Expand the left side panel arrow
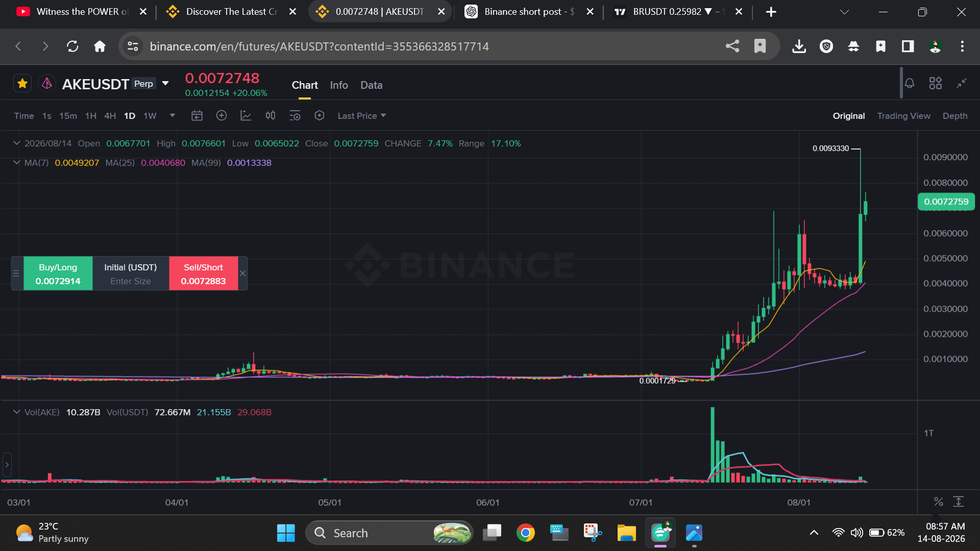The width and height of the screenshot is (980, 551). (7, 465)
